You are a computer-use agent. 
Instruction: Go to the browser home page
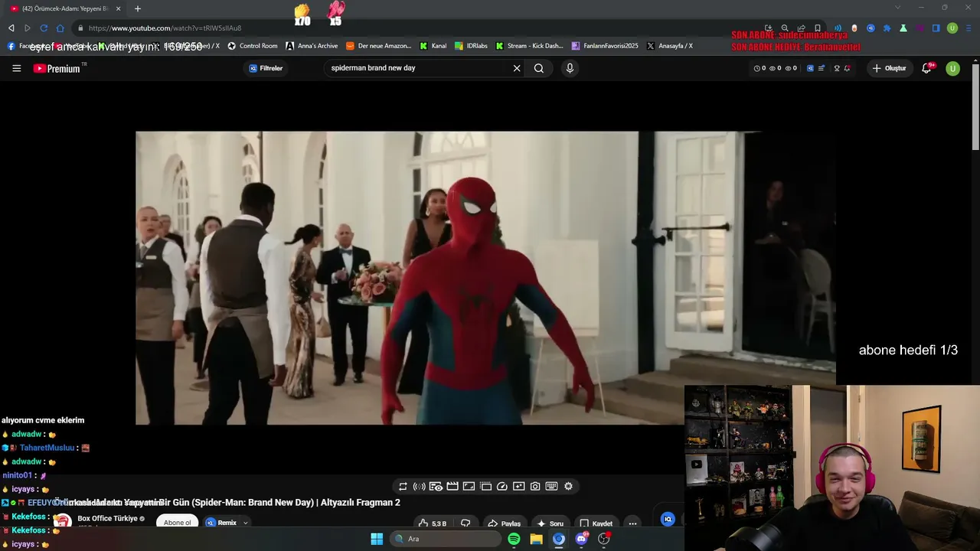pos(60,28)
